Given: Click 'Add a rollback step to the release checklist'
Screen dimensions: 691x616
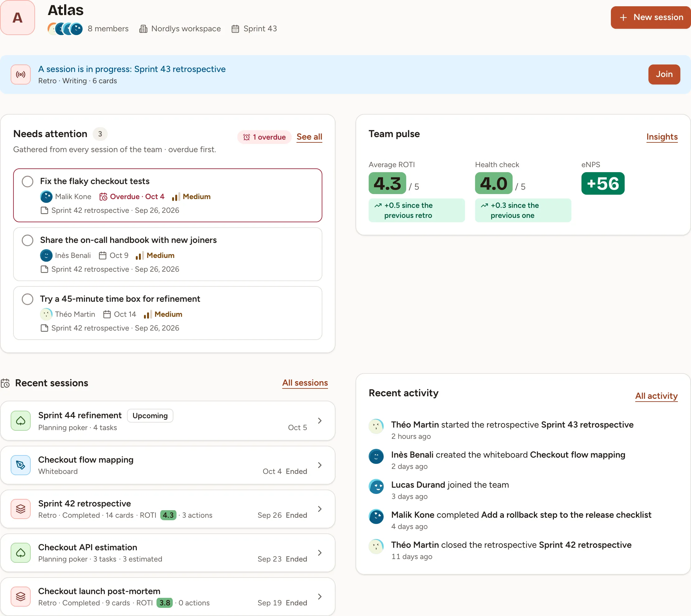Looking at the screenshot, I should tap(566, 515).
